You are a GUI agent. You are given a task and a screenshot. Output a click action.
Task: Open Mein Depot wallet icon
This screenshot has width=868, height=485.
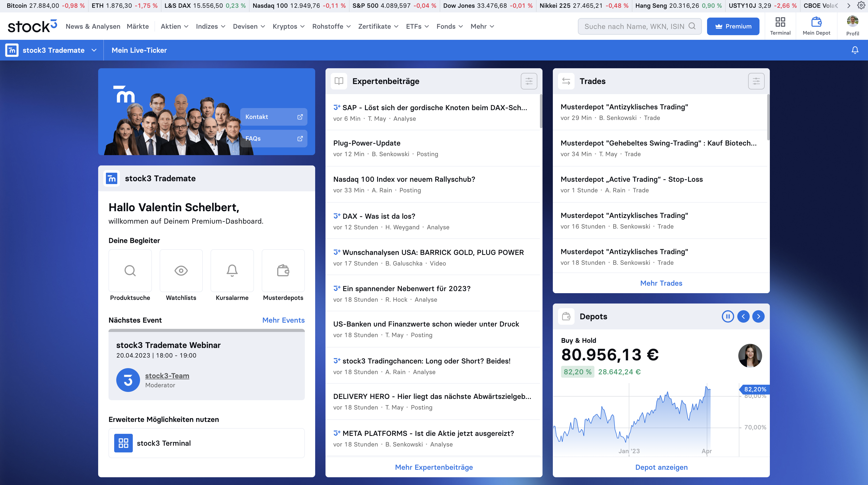click(x=816, y=22)
